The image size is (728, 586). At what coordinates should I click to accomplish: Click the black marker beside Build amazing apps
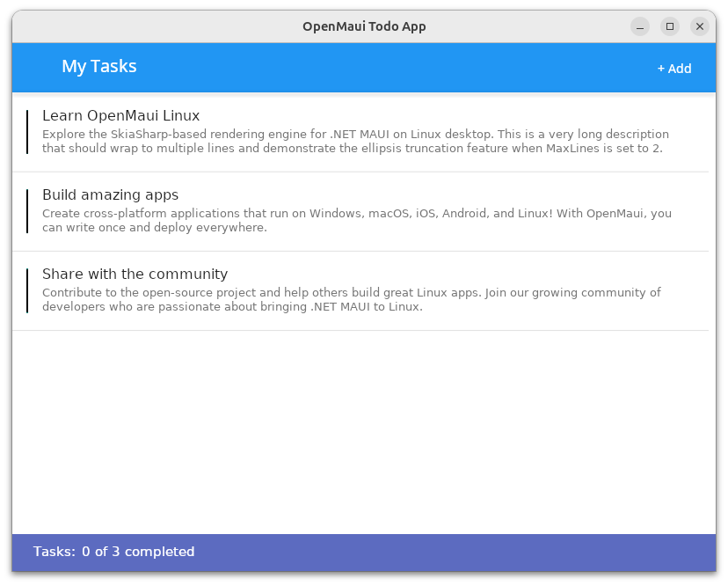coord(27,211)
